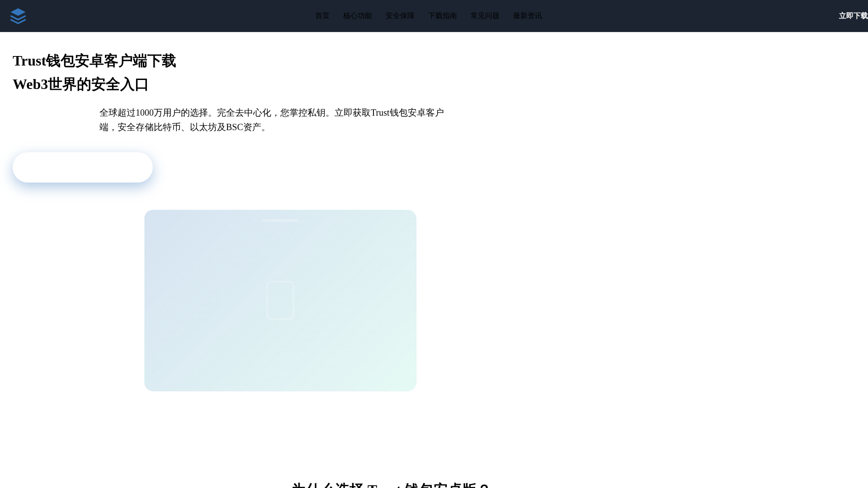
Task: View 最新资讯 section
Action: point(527,16)
